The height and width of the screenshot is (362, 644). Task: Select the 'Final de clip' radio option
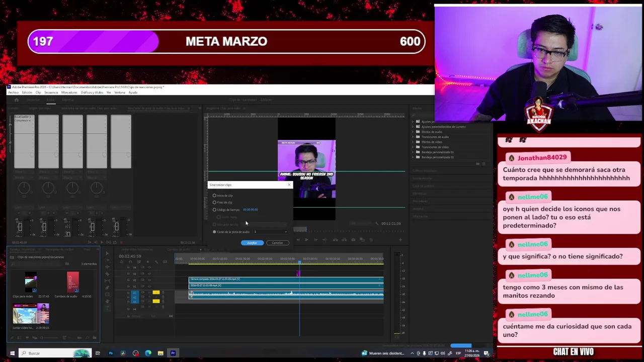(214, 202)
